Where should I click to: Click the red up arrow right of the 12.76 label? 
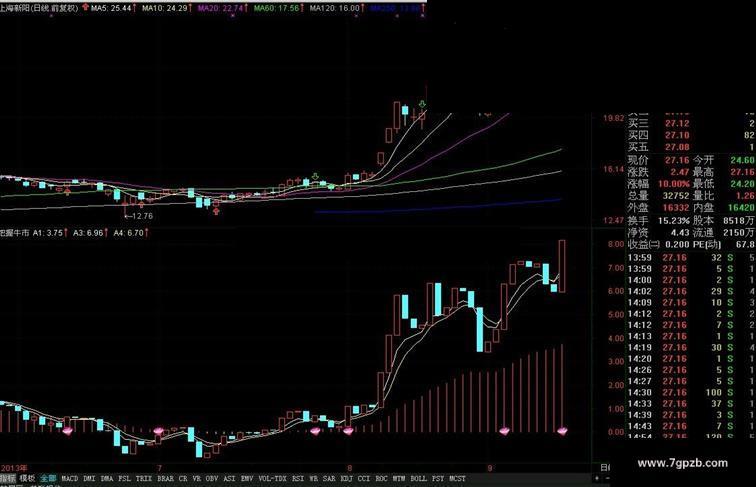point(216,211)
